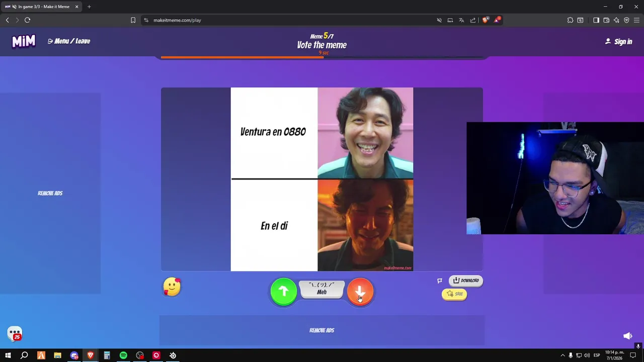Open Discord from the taskbar
644x362 pixels.
(74, 355)
